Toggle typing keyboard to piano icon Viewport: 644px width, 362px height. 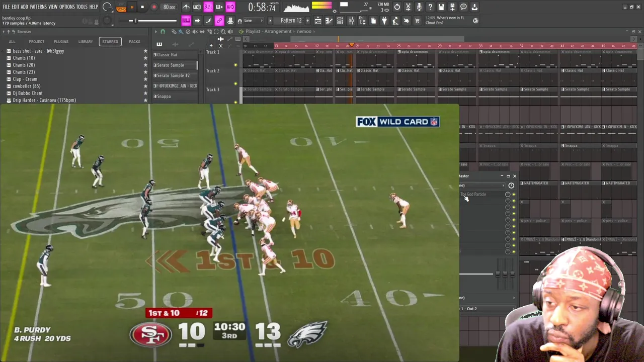click(186, 21)
